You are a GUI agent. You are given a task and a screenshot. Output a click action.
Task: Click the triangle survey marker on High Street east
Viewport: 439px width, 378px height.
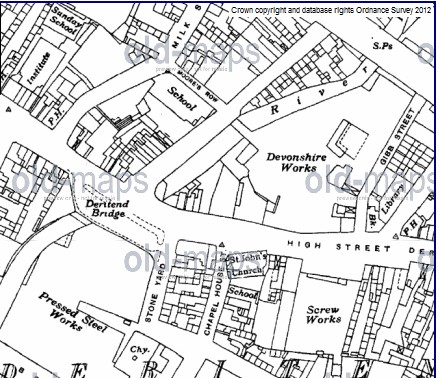tap(396, 237)
